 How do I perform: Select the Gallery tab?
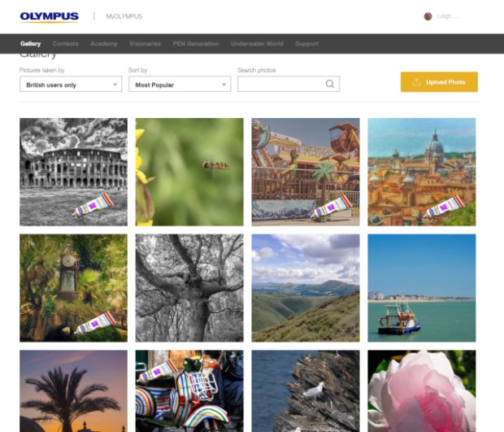31,43
